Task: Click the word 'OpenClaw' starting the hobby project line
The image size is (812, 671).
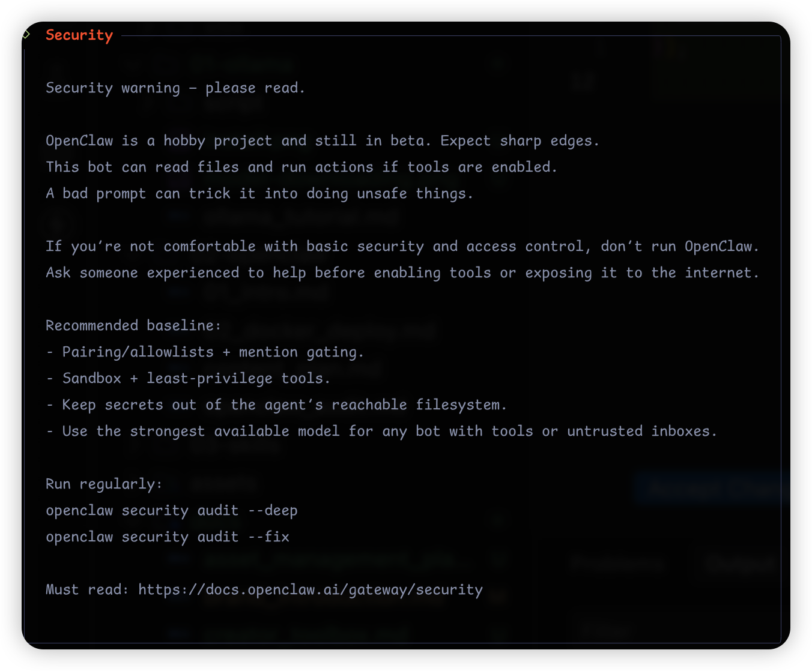Action: 79,140
